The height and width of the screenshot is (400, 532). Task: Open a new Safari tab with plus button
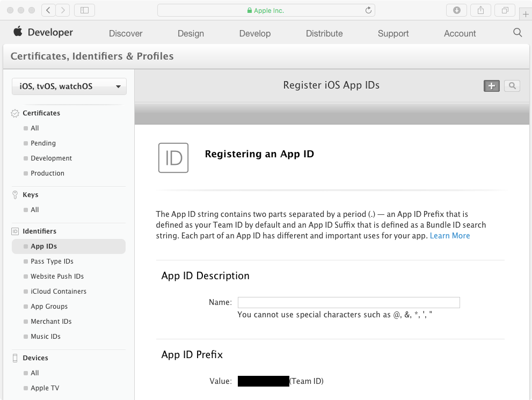(x=526, y=14)
